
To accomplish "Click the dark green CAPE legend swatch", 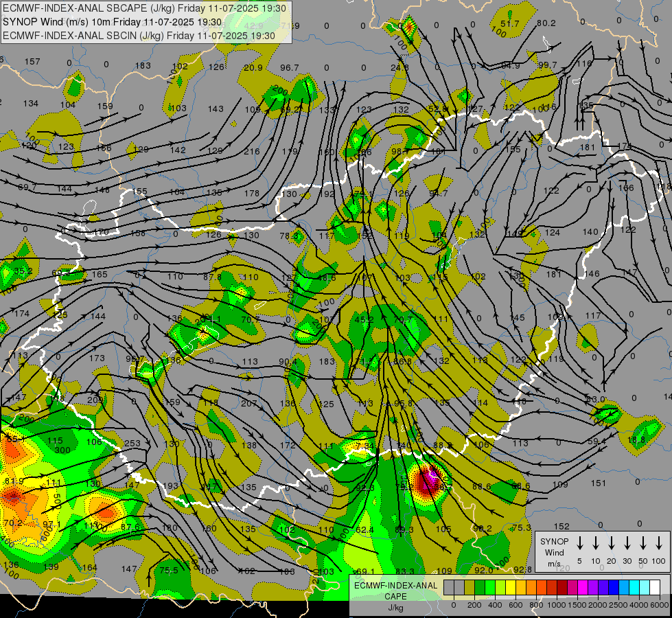I will (x=480, y=587).
